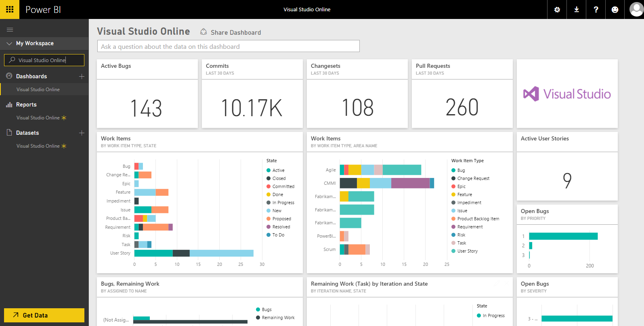This screenshot has width=644, height=326.
Task: Click the search magnifier icon in sidebar
Action: point(12,60)
